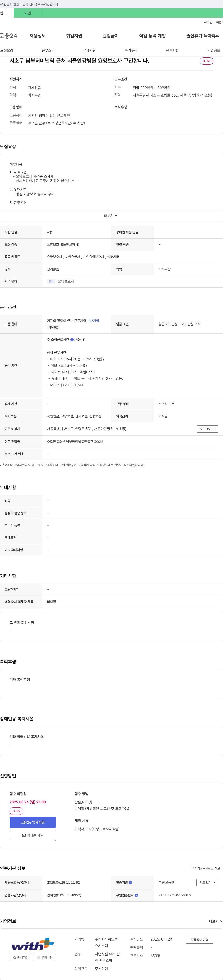Jump to 우대사항 section tab
Viewport: 223px width, 980px height.
[x=90, y=50]
